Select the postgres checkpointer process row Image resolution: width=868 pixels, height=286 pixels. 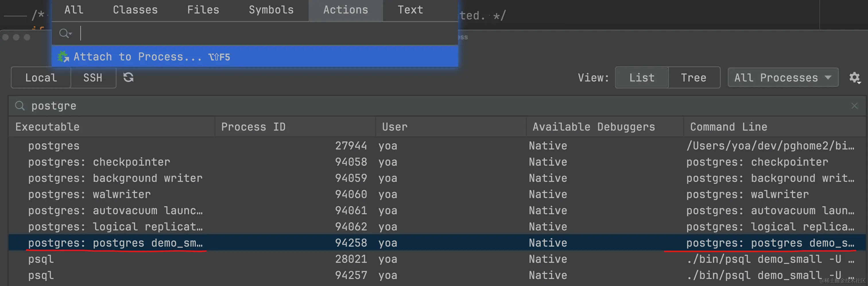click(99, 162)
